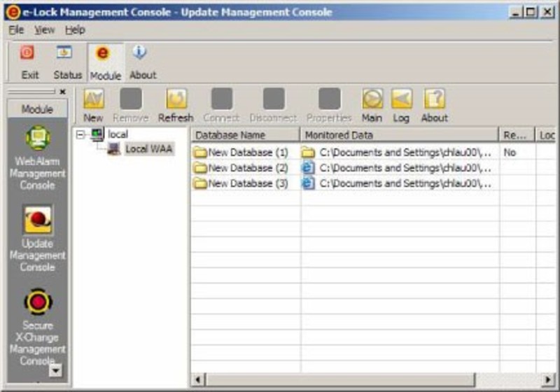Select the Module toolbar icon
The height and width of the screenshot is (392, 560).
[103, 53]
